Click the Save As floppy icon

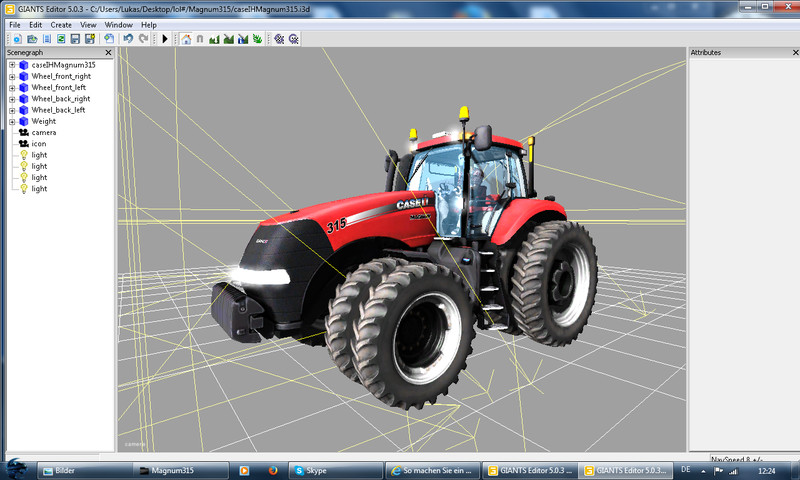(x=90, y=39)
